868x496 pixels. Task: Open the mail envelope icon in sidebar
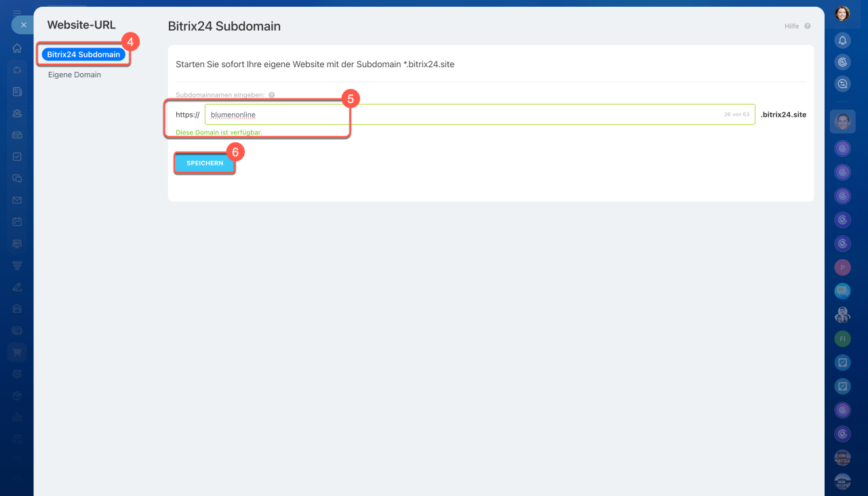17,200
